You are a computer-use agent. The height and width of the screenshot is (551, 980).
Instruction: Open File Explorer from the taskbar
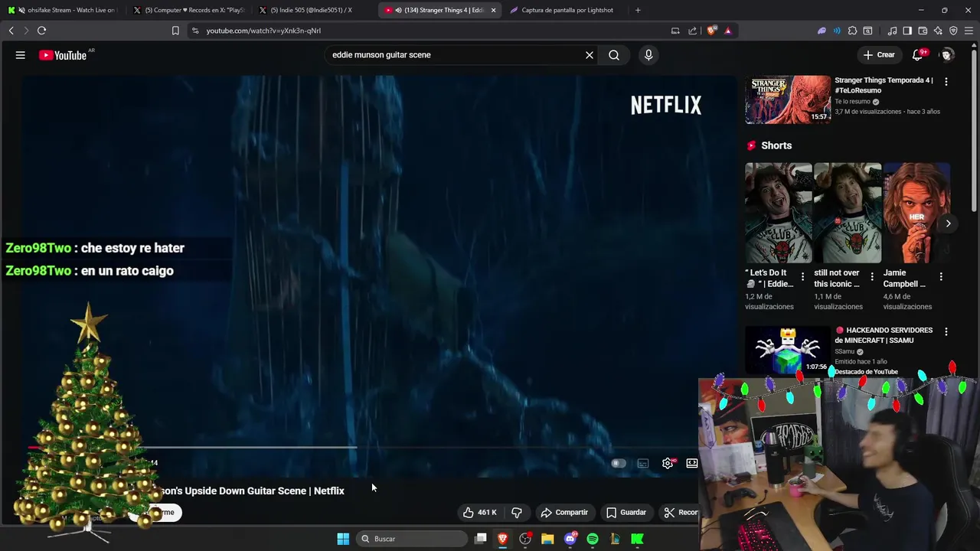pyautogui.click(x=547, y=539)
